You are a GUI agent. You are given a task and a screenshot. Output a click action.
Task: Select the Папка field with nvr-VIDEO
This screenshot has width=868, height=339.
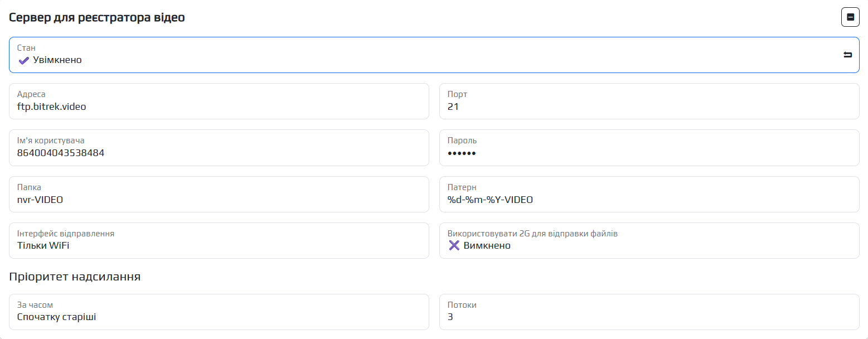[x=219, y=199]
